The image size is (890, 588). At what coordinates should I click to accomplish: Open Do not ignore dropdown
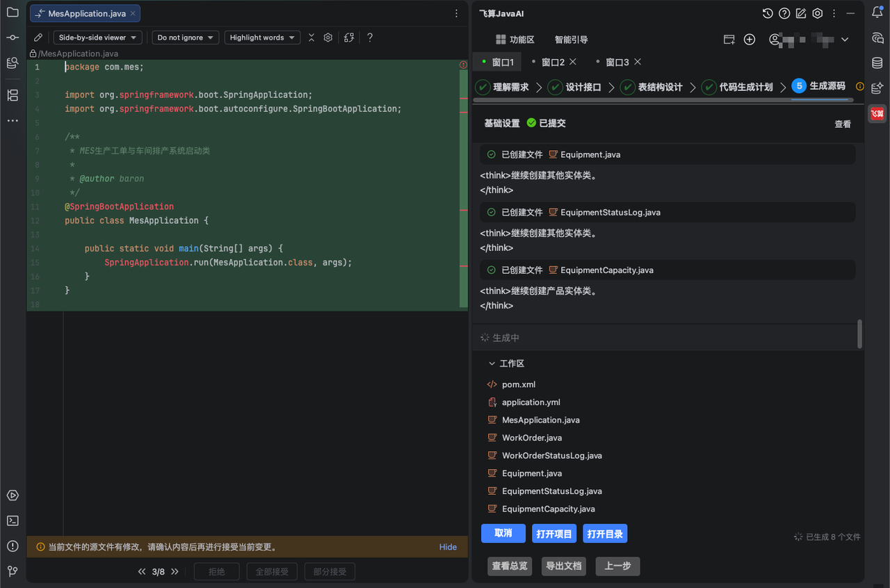[x=186, y=38]
